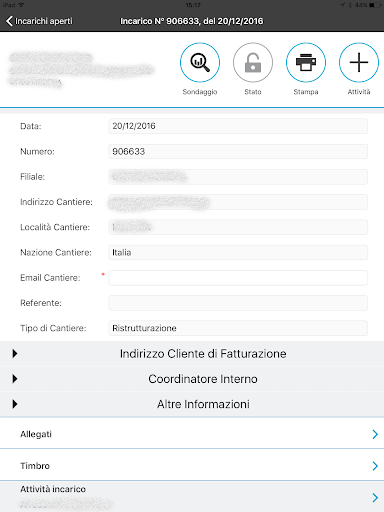
Task: Click the Wi-Fi icon in status bar
Action: point(21,5)
